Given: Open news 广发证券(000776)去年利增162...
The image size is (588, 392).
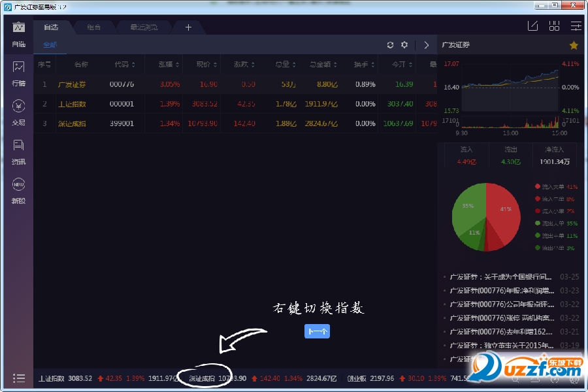Looking at the screenshot, I should point(500,332).
